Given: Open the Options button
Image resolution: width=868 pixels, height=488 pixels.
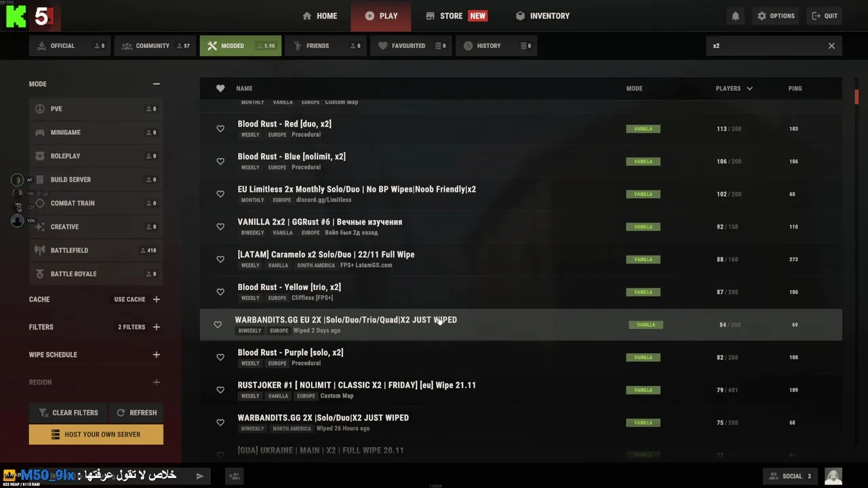Looking at the screenshot, I should tap(776, 16).
